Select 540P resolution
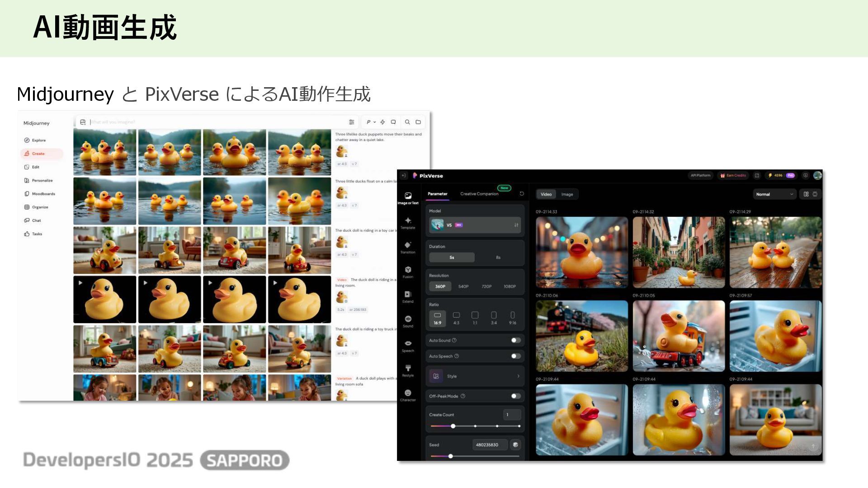 click(463, 286)
